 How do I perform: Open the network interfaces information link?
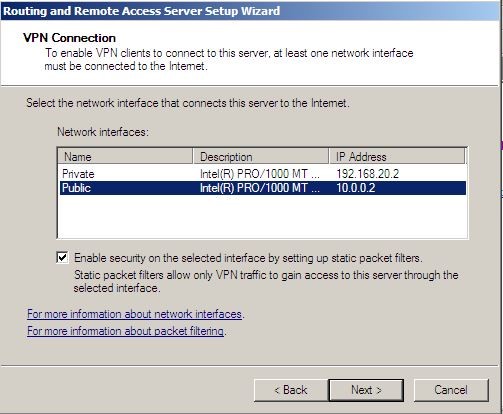(x=135, y=314)
